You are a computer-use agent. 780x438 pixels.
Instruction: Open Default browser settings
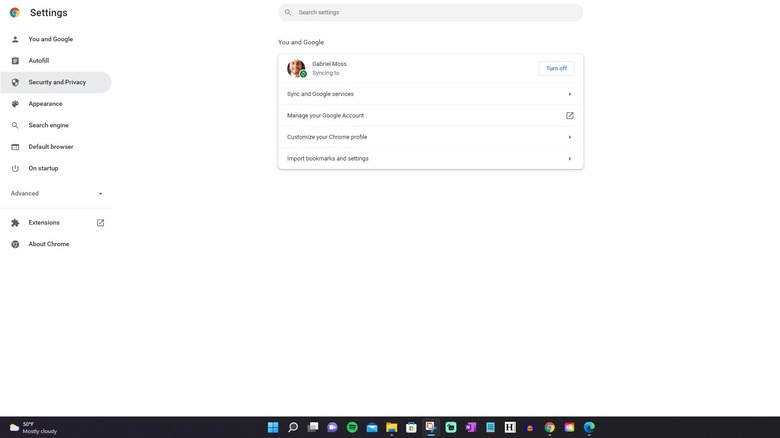(x=51, y=147)
